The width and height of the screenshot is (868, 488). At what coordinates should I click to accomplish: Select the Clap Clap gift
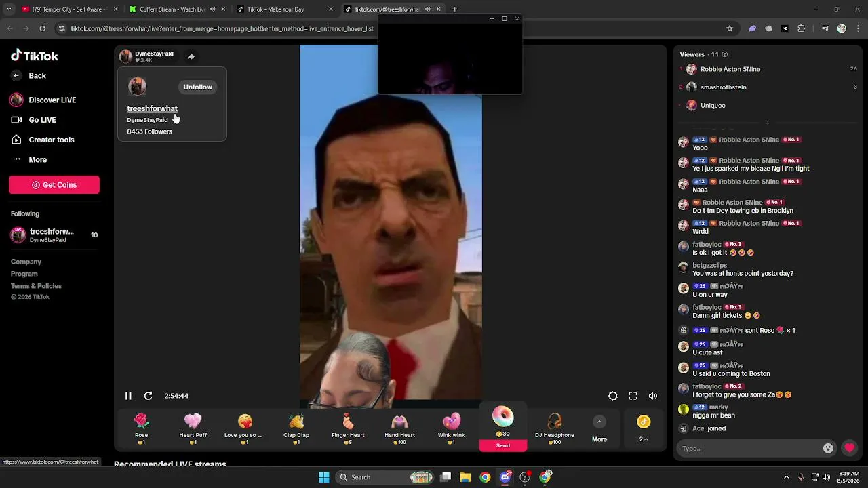(x=296, y=429)
